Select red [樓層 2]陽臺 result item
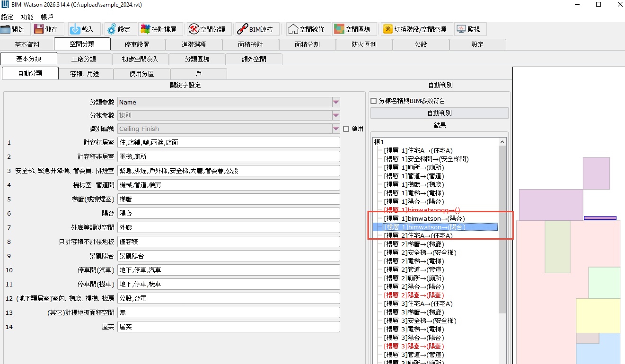The height and width of the screenshot is (364, 625). 414,295
